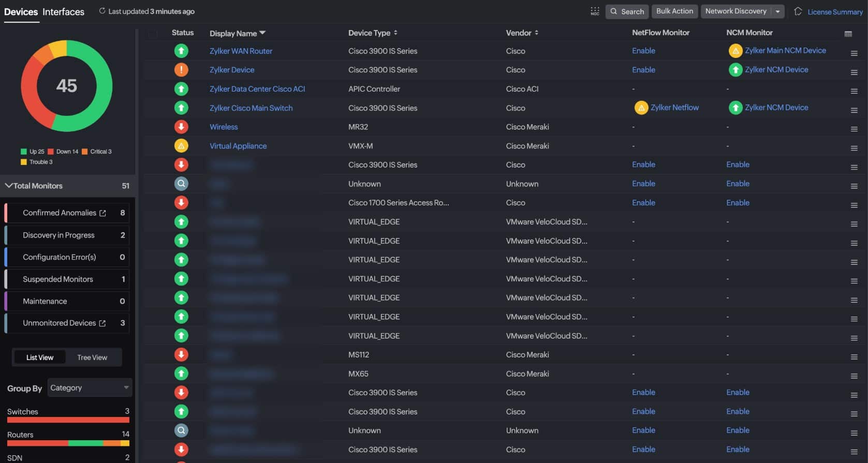This screenshot has width=868, height=463.
Task: Click the Routers category status bar
Action: (x=68, y=443)
